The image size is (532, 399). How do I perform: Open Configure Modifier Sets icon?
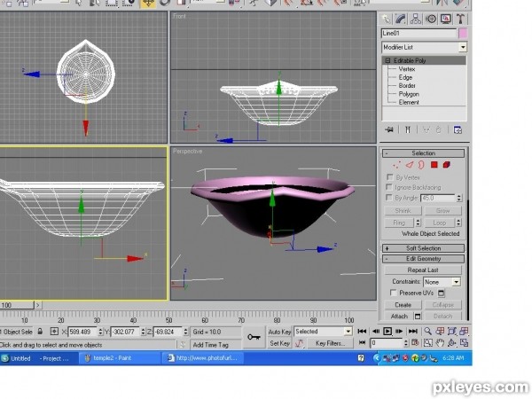click(x=458, y=129)
